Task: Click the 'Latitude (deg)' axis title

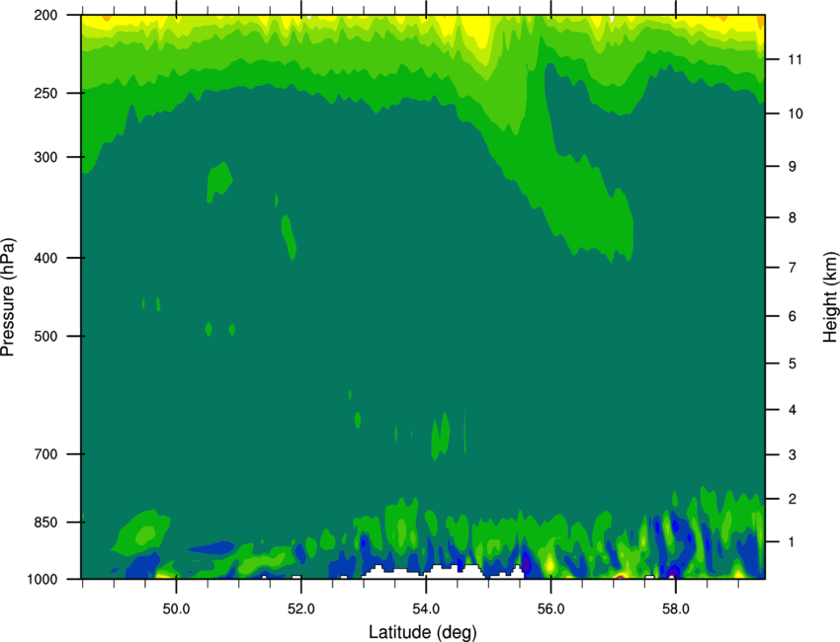Action: (423, 632)
